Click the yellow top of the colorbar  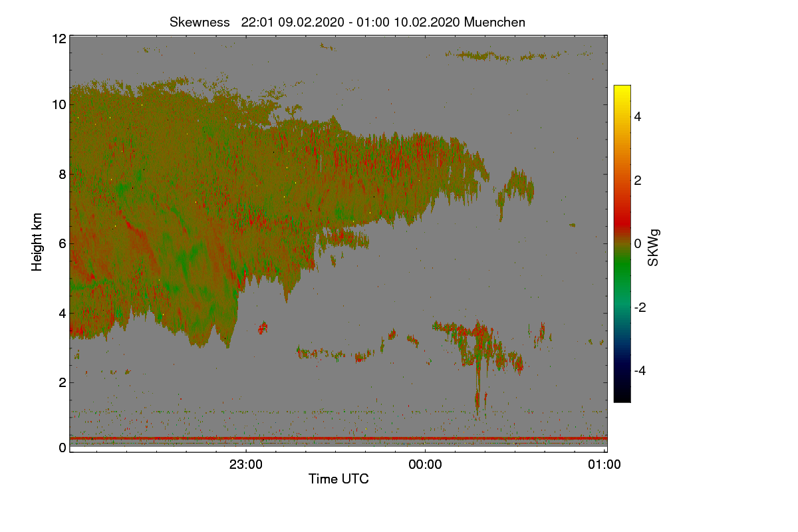pyautogui.click(x=622, y=90)
